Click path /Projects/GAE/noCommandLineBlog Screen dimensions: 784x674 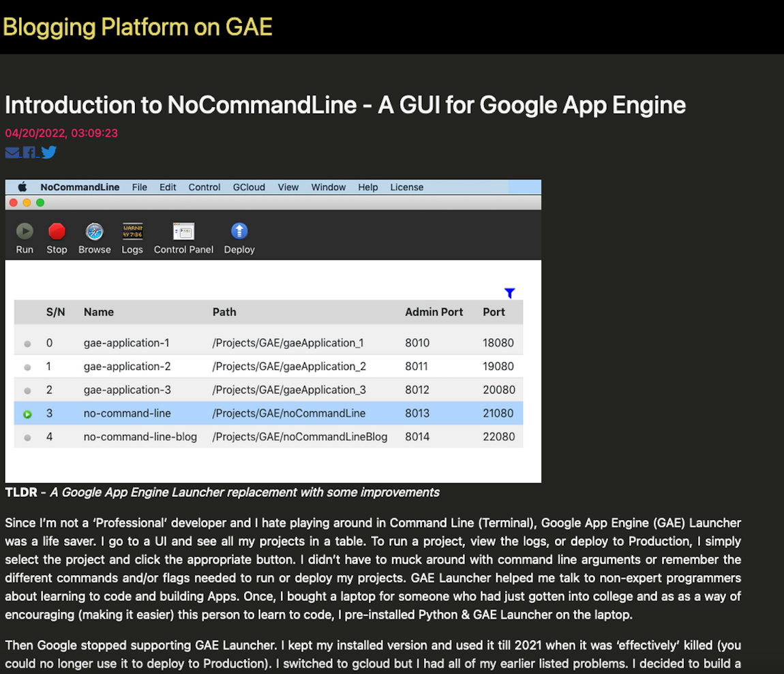pos(300,437)
